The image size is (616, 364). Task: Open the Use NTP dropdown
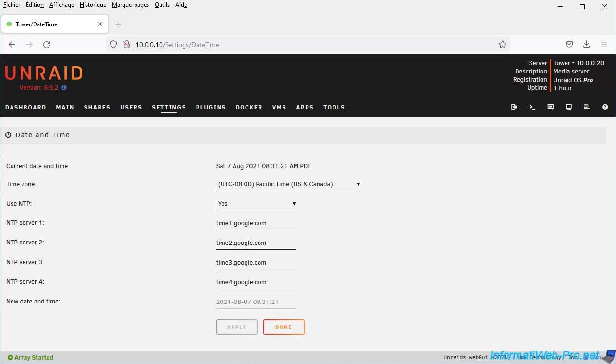click(256, 204)
